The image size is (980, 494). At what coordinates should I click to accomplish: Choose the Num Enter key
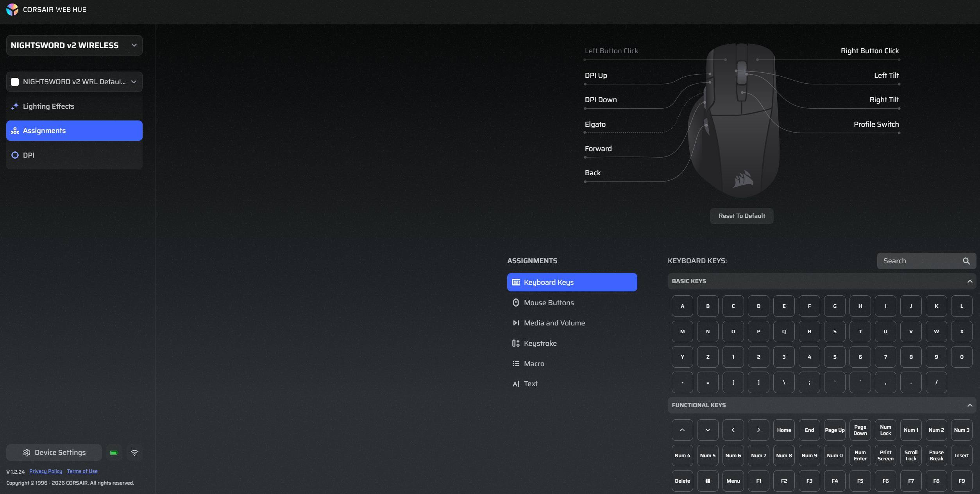pyautogui.click(x=860, y=455)
